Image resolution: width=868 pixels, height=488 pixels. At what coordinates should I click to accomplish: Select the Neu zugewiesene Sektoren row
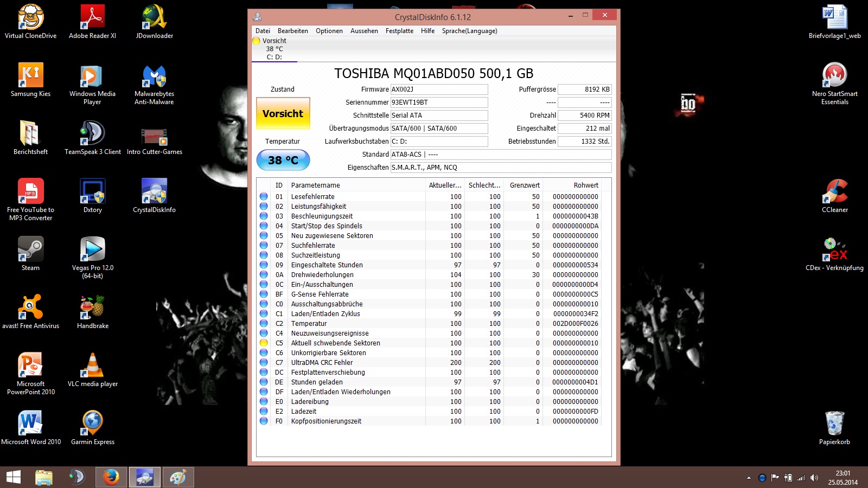[x=430, y=236]
